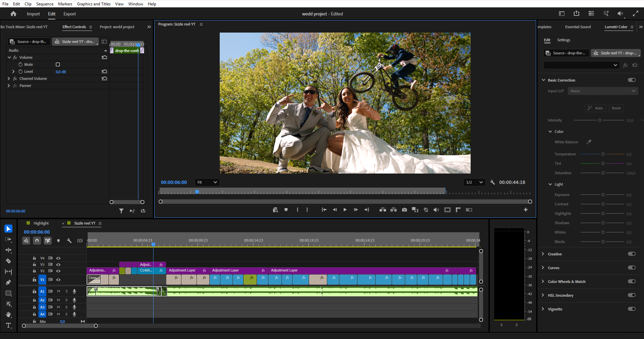The width and height of the screenshot is (644, 339).
Task: Open timeline display settings wrench
Action: [x=69, y=241]
